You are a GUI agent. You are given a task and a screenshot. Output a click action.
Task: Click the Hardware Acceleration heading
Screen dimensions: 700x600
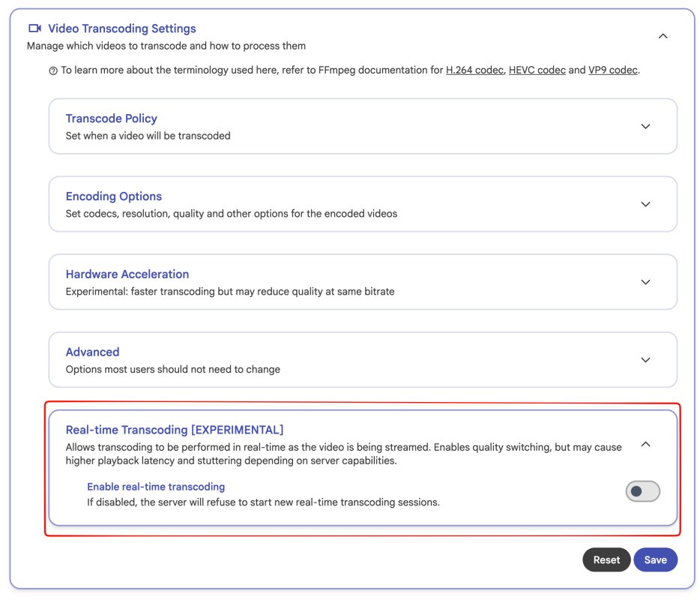tap(127, 274)
